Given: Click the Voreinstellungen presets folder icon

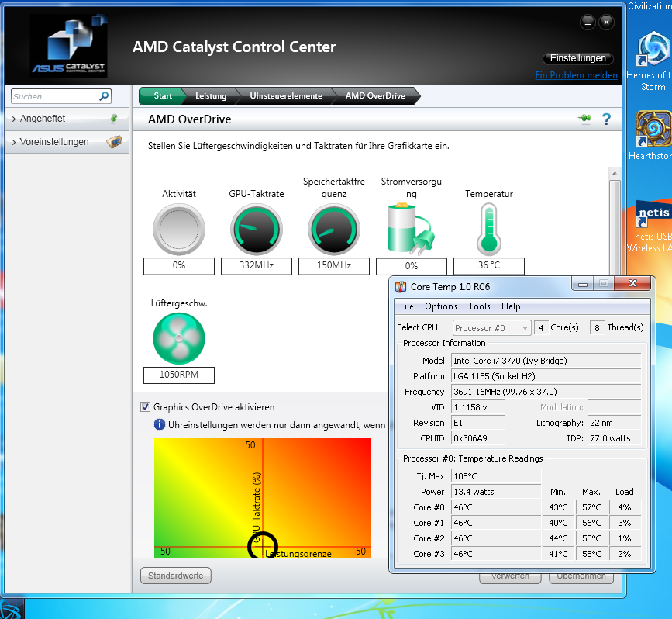Looking at the screenshot, I should click(114, 141).
